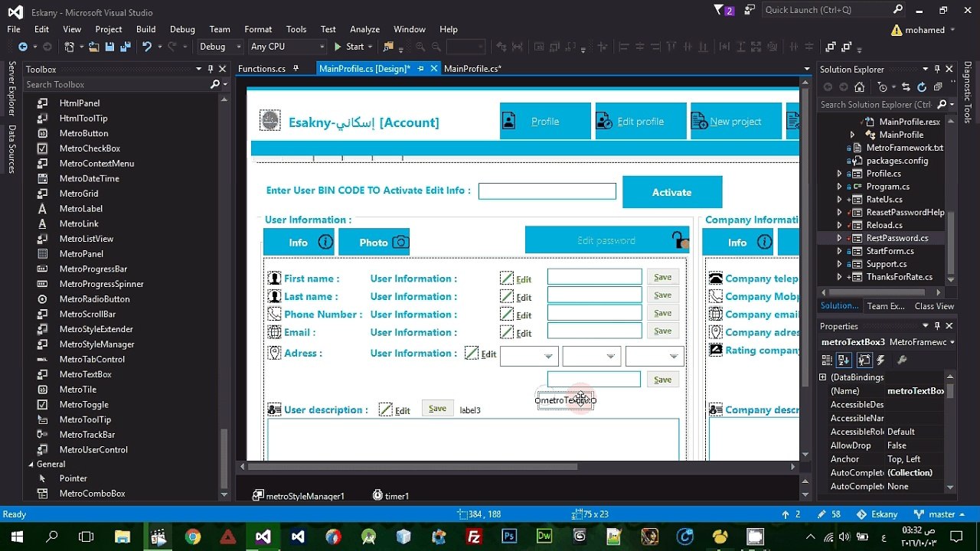The image size is (980, 551).
Task: Open the Debug menu
Action: pyautogui.click(x=182, y=29)
